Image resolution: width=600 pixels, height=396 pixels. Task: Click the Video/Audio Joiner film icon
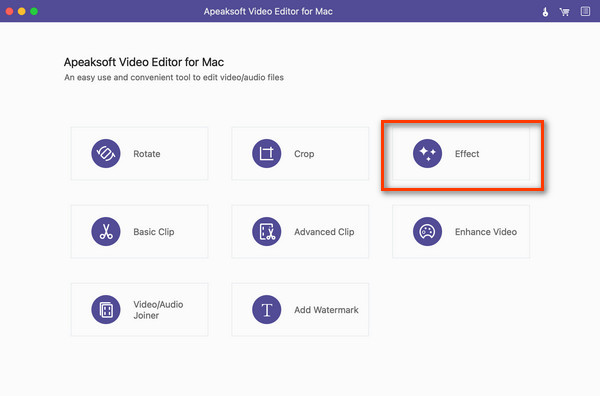click(106, 310)
